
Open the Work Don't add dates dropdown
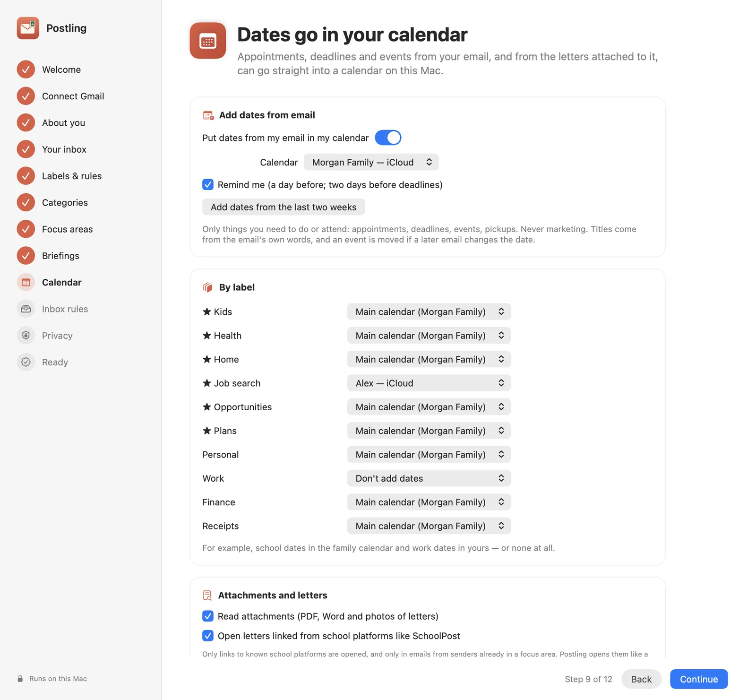tap(429, 478)
